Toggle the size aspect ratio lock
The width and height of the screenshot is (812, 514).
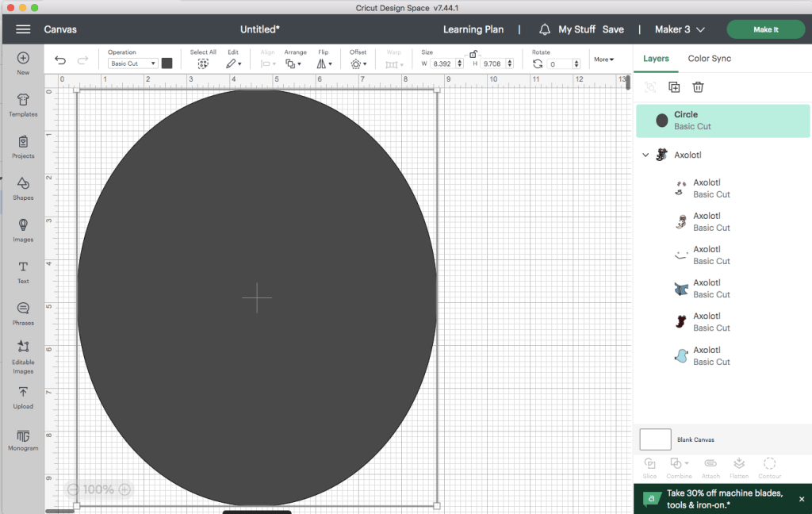473,54
